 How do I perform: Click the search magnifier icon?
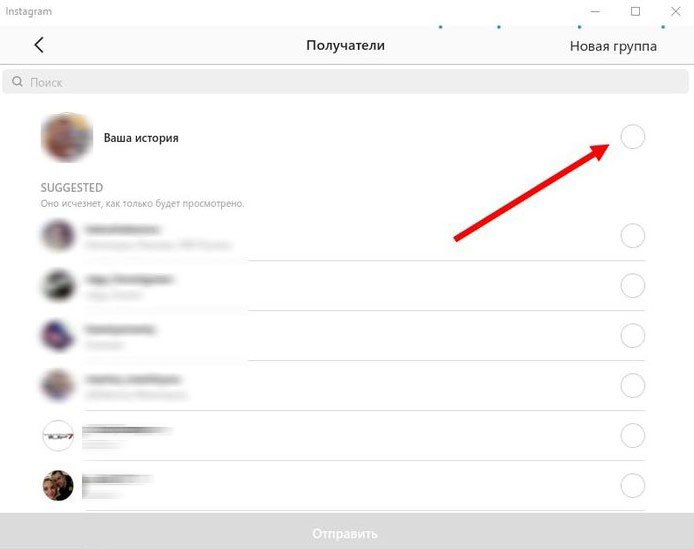point(17,81)
